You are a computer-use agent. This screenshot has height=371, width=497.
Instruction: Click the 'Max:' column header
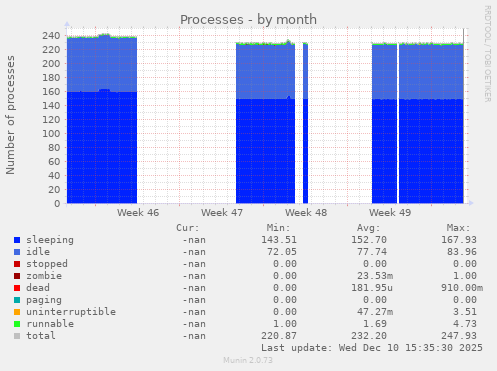(x=458, y=228)
